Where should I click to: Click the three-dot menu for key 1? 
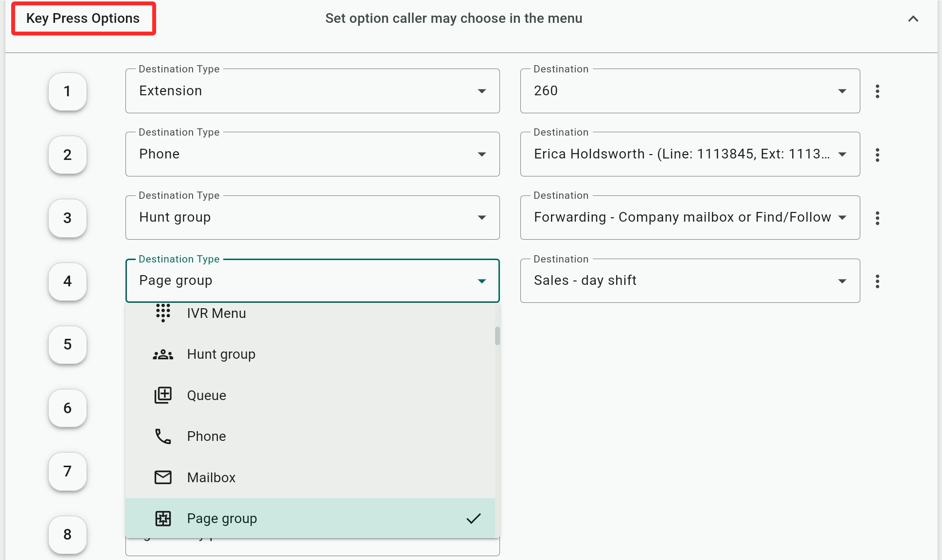click(x=877, y=91)
